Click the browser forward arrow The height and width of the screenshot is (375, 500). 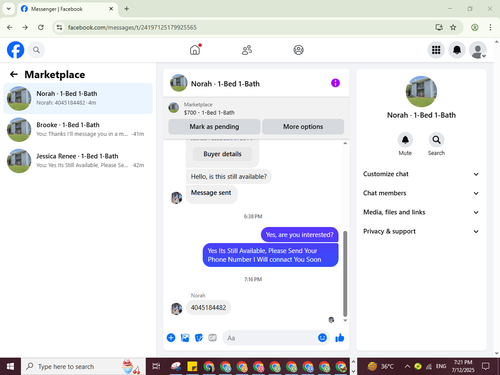point(25,27)
